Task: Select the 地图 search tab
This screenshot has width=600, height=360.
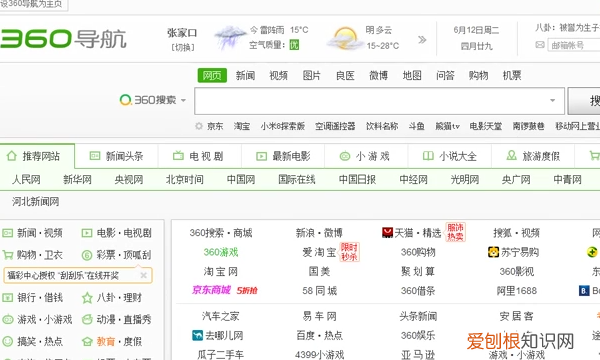Action: (x=412, y=75)
